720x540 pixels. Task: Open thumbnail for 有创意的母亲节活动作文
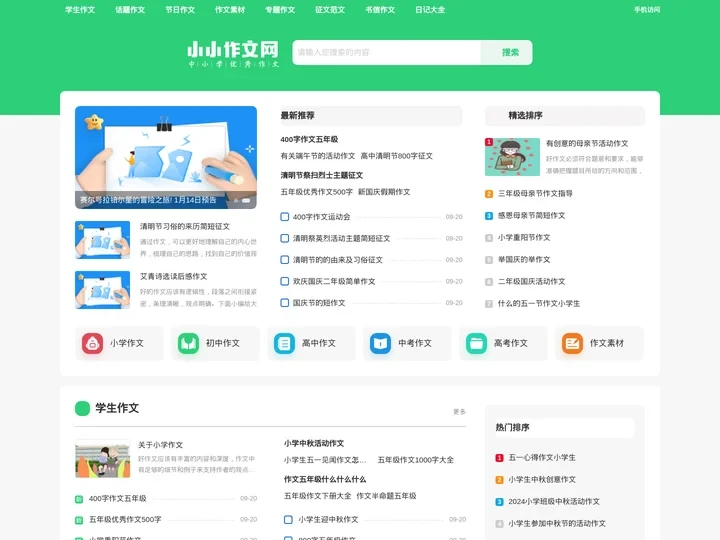click(512, 157)
